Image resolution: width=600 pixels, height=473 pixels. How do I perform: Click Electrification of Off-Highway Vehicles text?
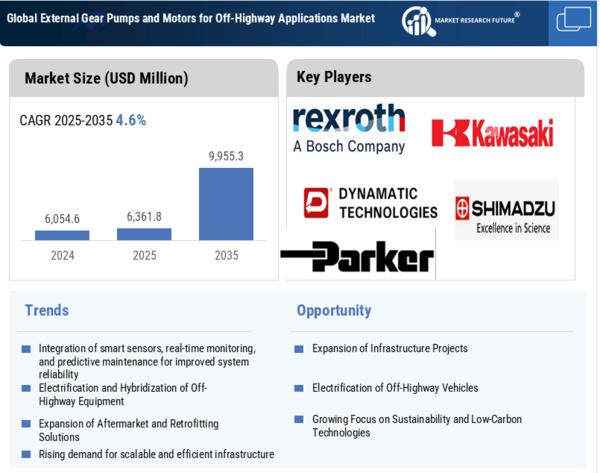tap(395, 388)
